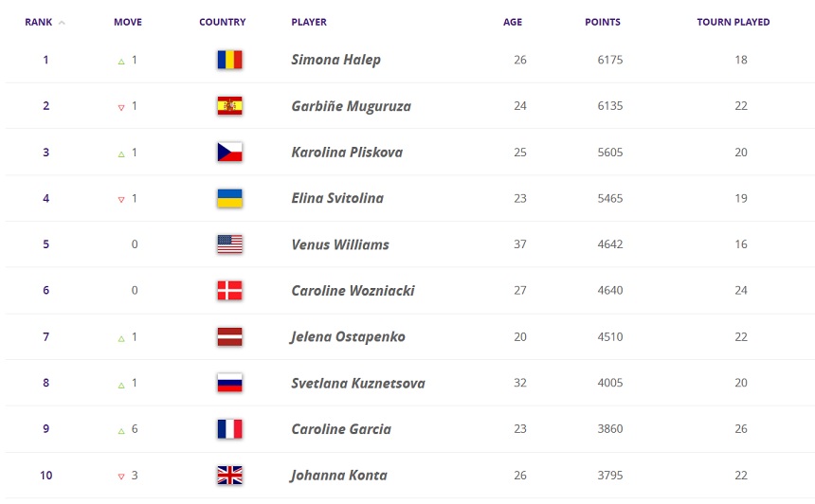Click the Latvia flag icon
815x504 pixels.
[x=229, y=336]
